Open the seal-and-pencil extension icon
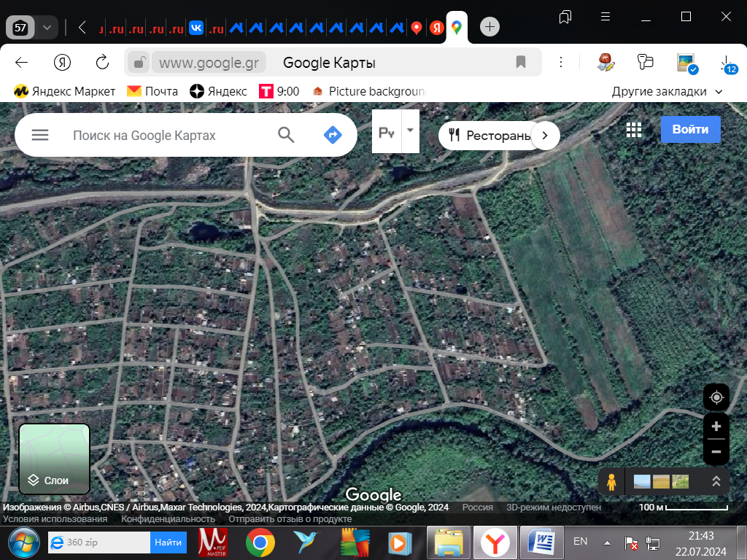This screenshot has width=747, height=560. coord(605,63)
